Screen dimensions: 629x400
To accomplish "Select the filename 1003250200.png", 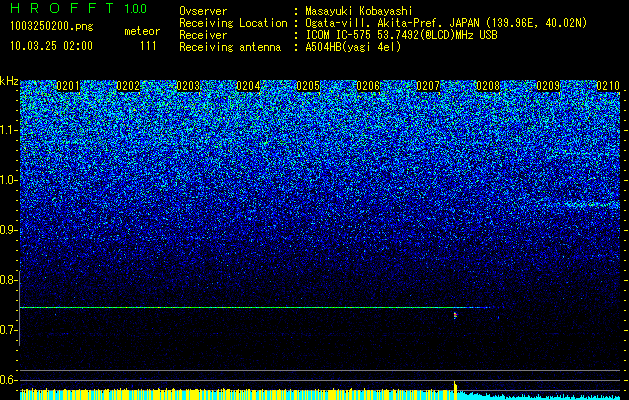I will (x=52, y=27).
